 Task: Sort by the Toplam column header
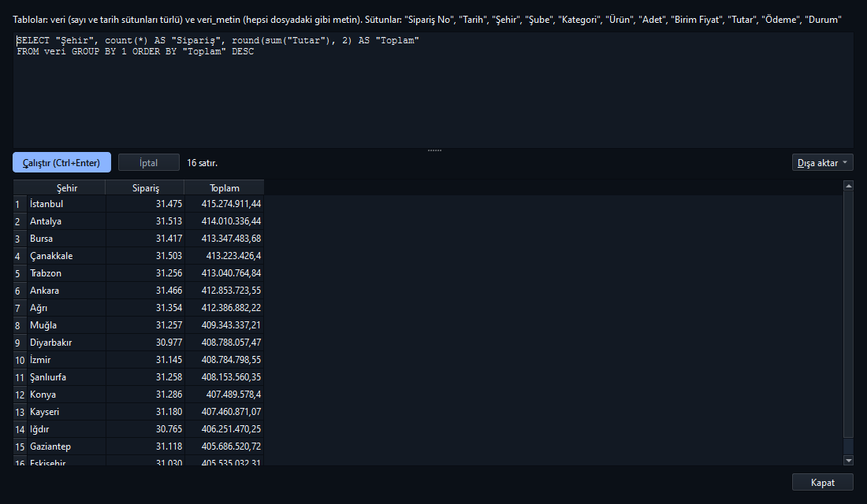point(225,188)
